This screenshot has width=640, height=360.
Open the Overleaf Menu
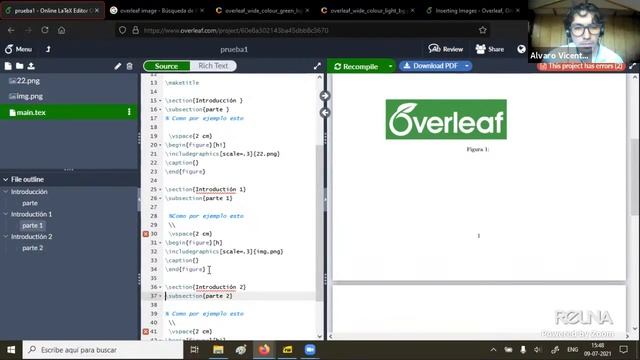tap(18, 49)
